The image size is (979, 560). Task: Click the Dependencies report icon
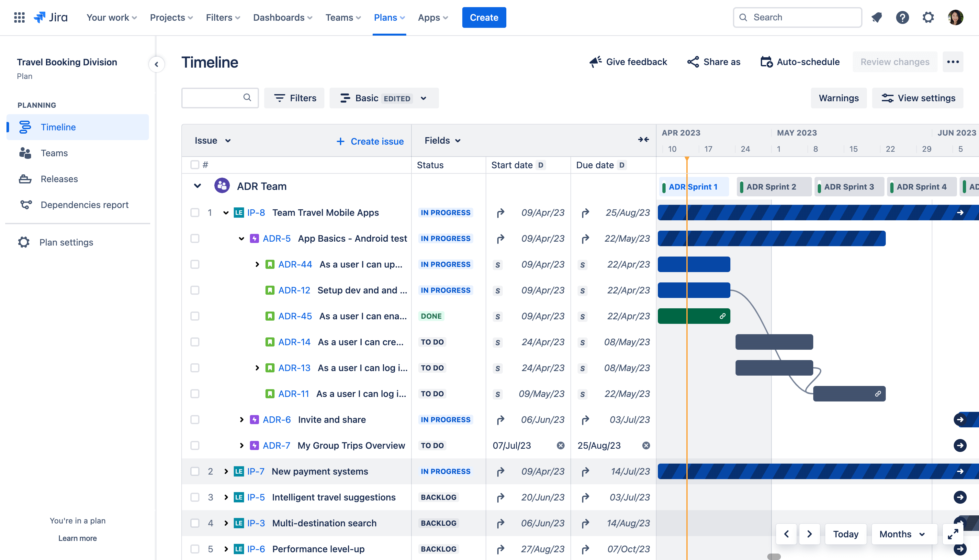[x=24, y=204]
